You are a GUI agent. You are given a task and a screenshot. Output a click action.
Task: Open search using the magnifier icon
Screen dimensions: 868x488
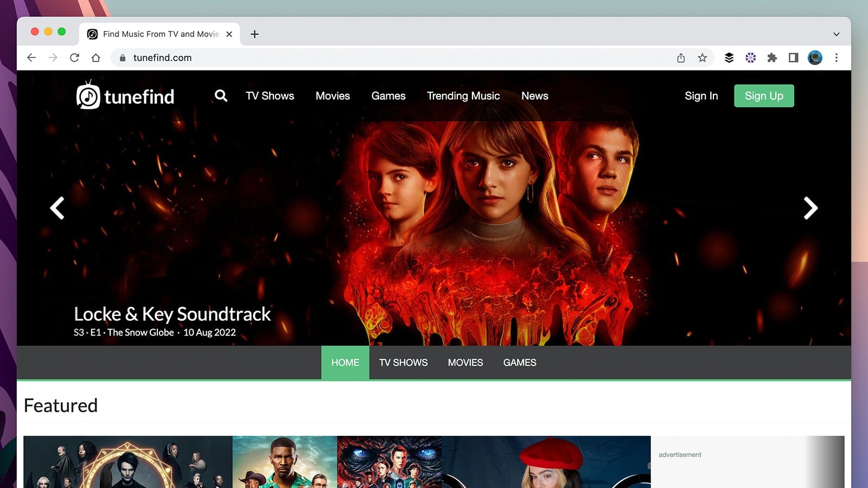tap(221, 95)
